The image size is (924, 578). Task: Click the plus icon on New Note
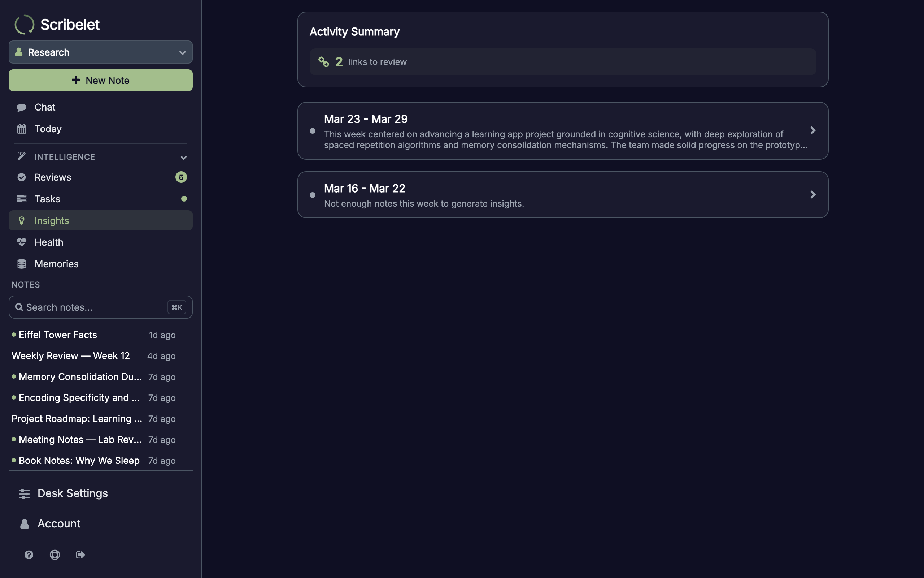[x=76, y=80]
